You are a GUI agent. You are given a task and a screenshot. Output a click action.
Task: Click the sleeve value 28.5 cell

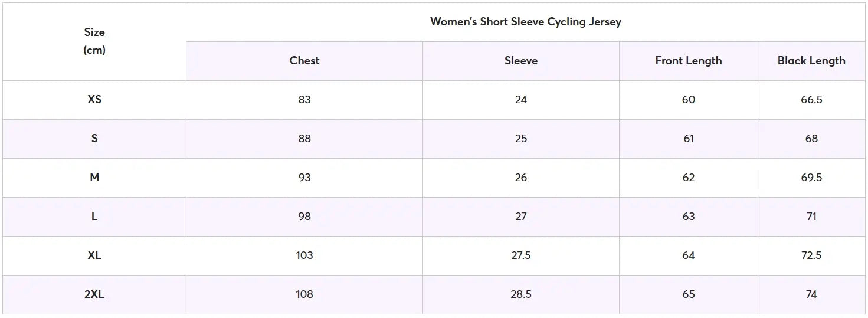pos(521,294)
